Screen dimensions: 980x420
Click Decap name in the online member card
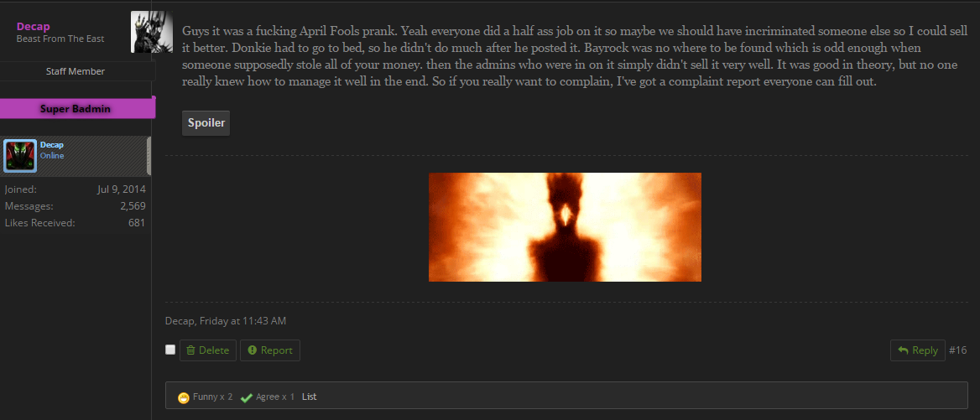pos(51,145)
